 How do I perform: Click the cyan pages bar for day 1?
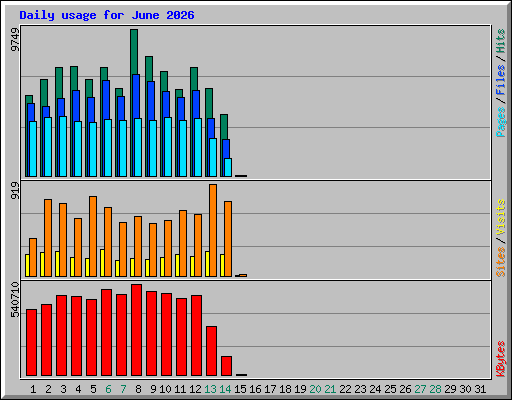33,149
